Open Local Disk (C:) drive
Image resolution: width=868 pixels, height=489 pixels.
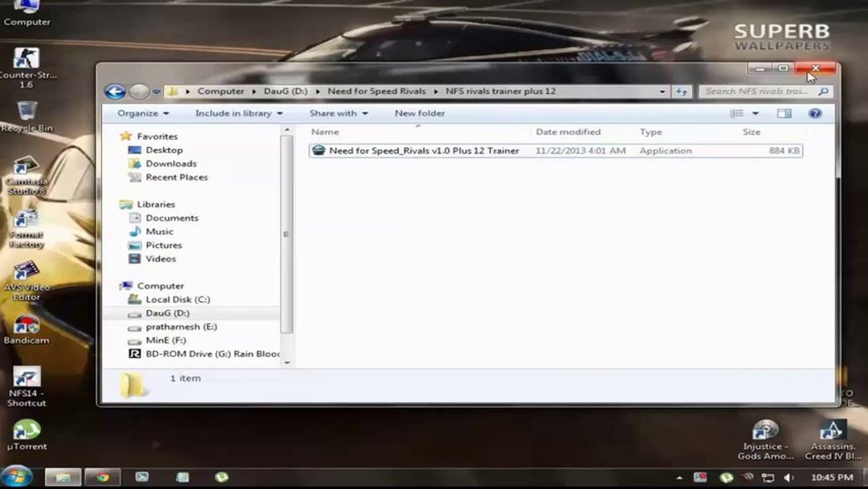(x=178, y=299)
